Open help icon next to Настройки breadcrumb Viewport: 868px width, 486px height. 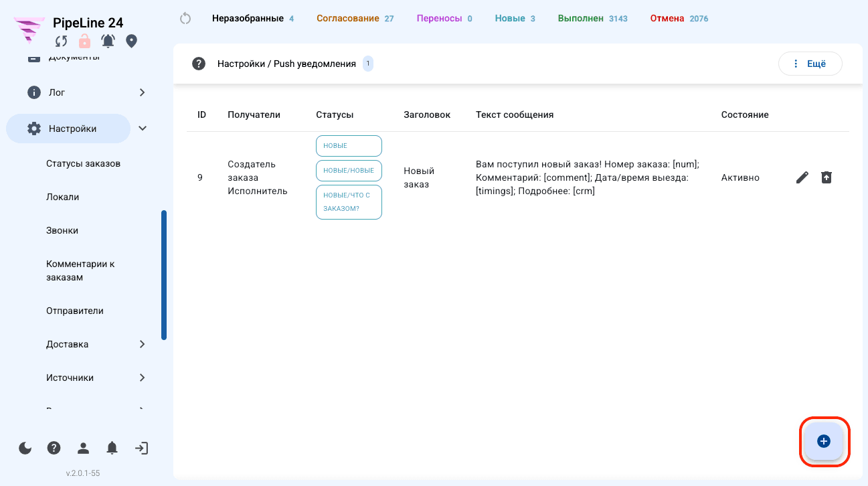click(x=198, y=64)
